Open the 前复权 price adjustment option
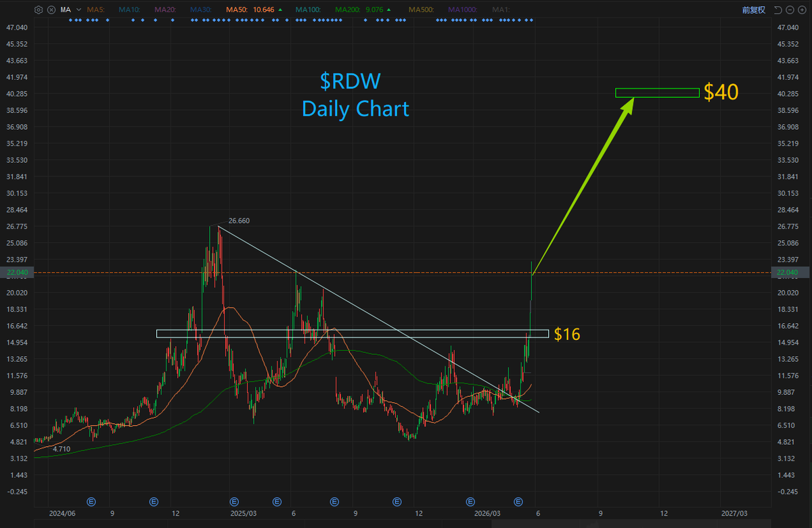 [753, 9]
